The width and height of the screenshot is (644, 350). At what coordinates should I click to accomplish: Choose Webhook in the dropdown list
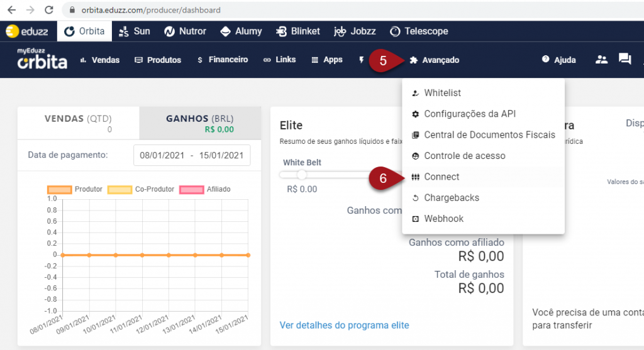(x=443, y=219)
